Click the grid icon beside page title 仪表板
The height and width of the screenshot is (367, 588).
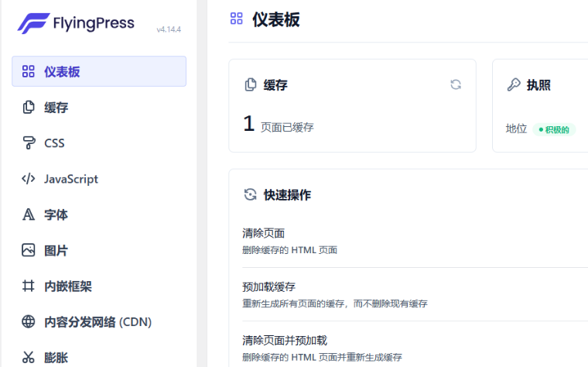click(x=237, y=19)
